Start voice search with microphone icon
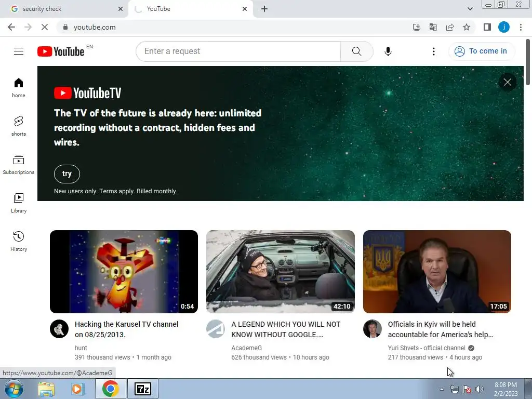This screenshot has height=399, width=532. [388, 51]
